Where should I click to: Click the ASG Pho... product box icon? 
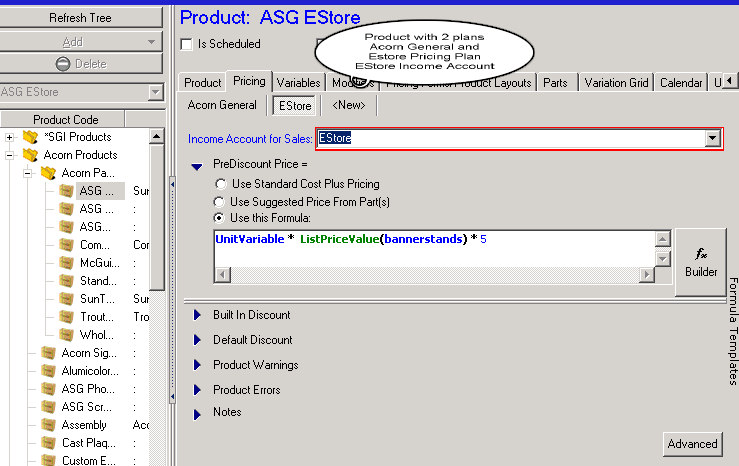pos(48,389)
